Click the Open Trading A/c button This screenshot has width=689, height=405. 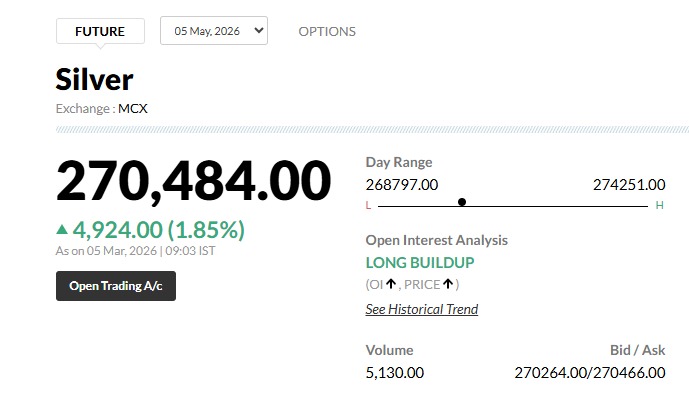pyautogui.click(x=116, y=286)
